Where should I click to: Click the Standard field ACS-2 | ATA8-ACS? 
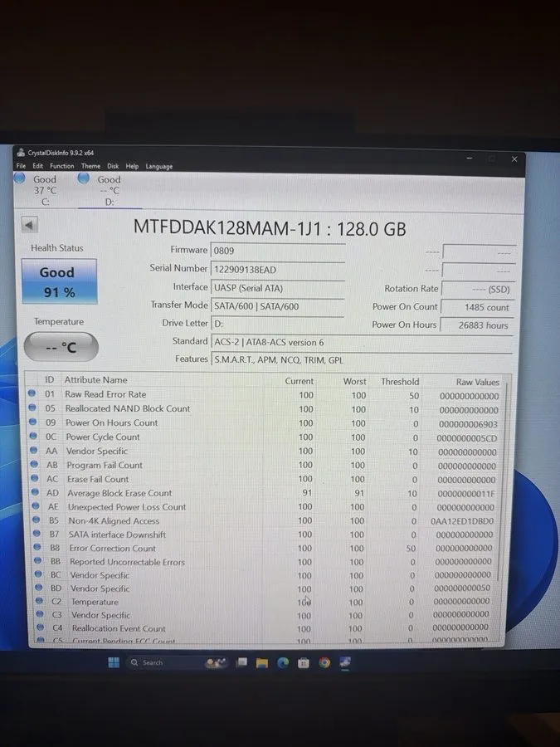[x=362, y=342]
